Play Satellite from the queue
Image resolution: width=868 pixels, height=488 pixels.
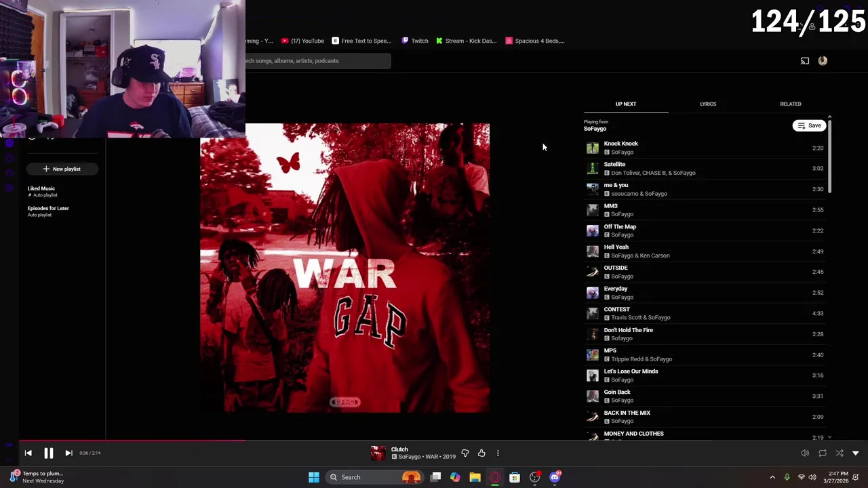[x=705, y=168]
